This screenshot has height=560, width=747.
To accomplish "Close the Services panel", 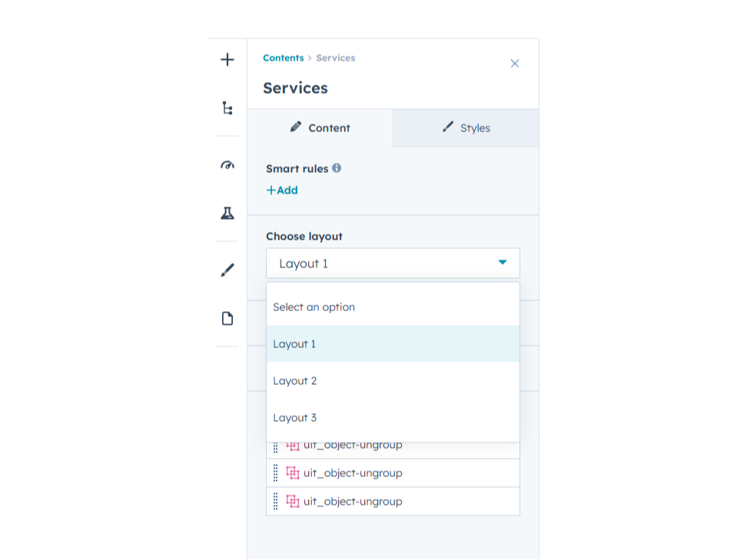I will 515,64.
